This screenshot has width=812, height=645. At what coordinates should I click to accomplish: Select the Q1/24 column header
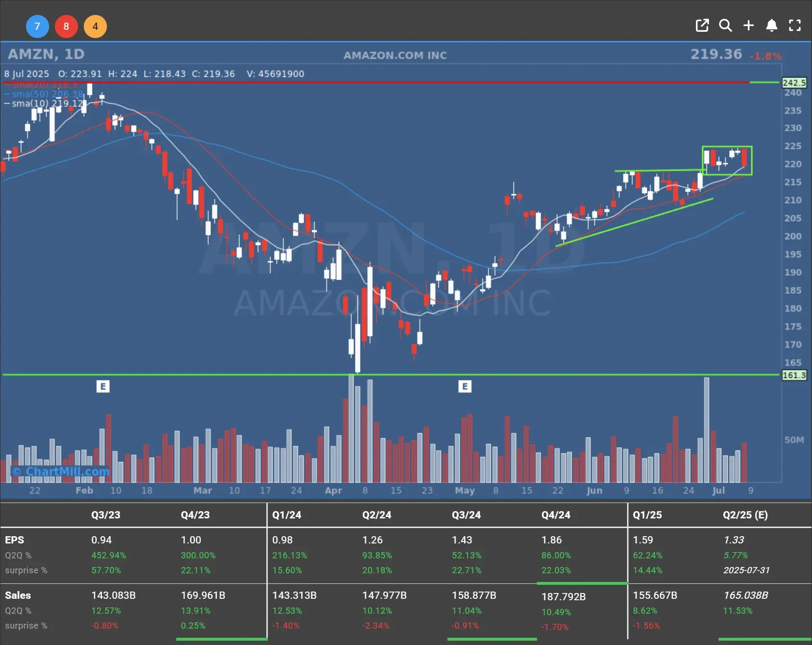click(287, 515)
